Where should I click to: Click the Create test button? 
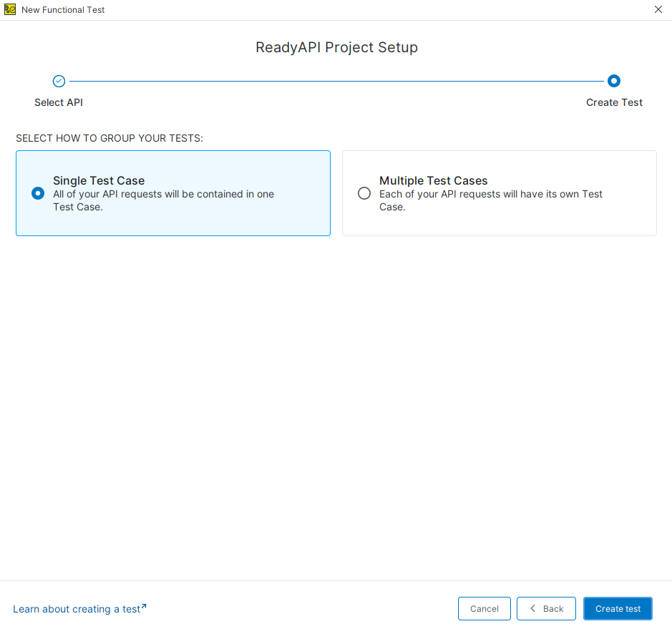[618, 608]
